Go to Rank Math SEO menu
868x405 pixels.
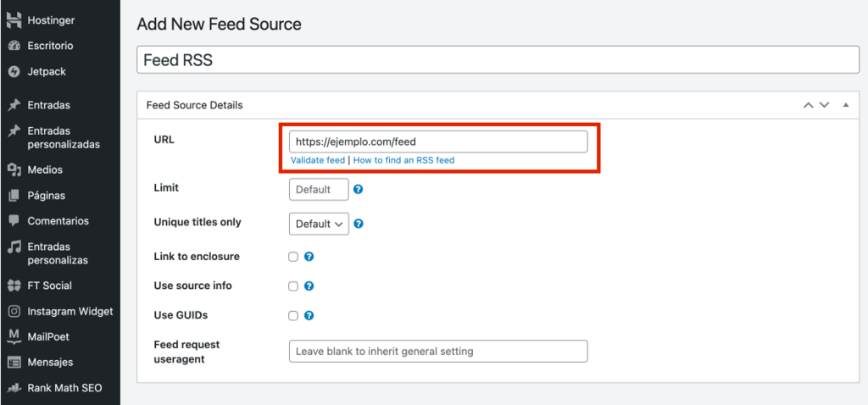[64, 388]
